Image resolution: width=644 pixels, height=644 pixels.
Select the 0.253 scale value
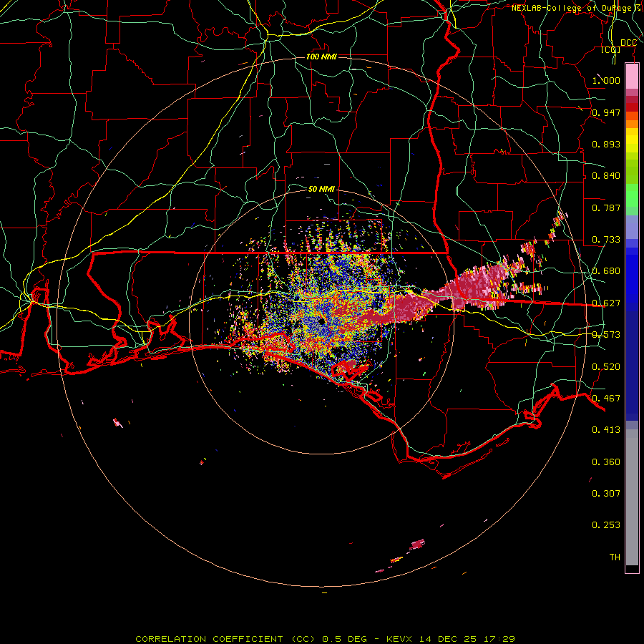coord(606,525)
